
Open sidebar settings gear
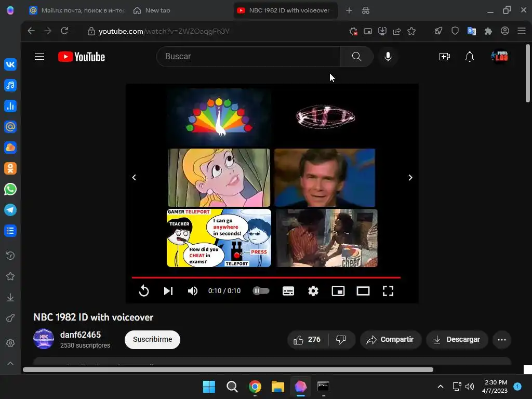point(10,343)
